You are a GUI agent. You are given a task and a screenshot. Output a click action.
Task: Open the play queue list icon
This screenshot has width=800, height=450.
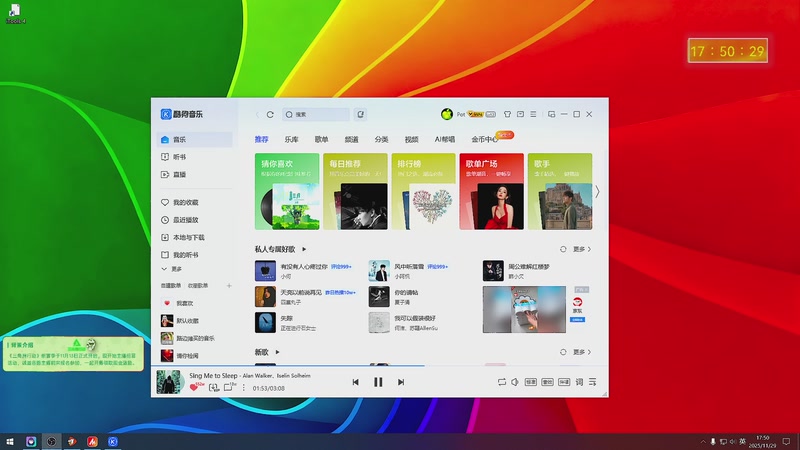point(592,382)
